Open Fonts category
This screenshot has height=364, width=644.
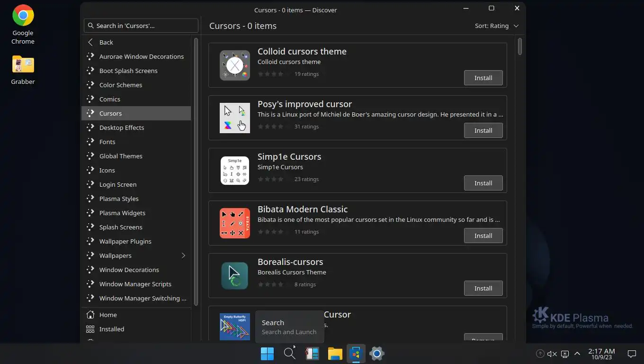tap(136, 142)
